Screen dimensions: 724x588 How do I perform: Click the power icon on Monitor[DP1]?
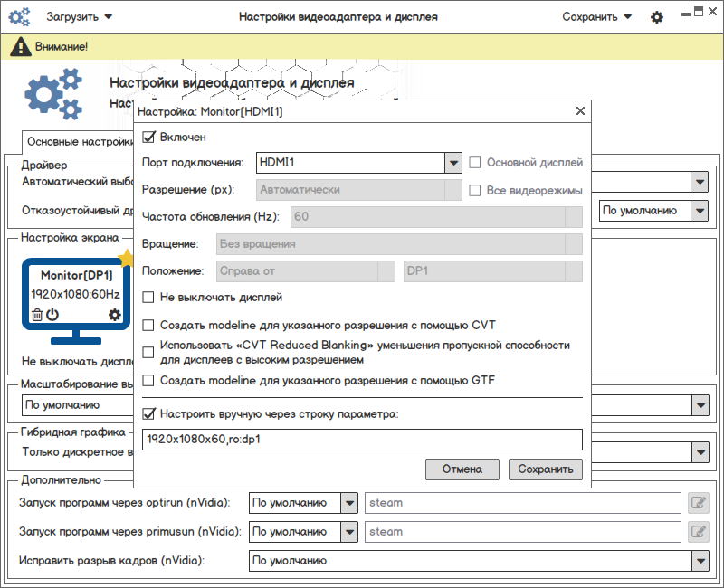52,314
